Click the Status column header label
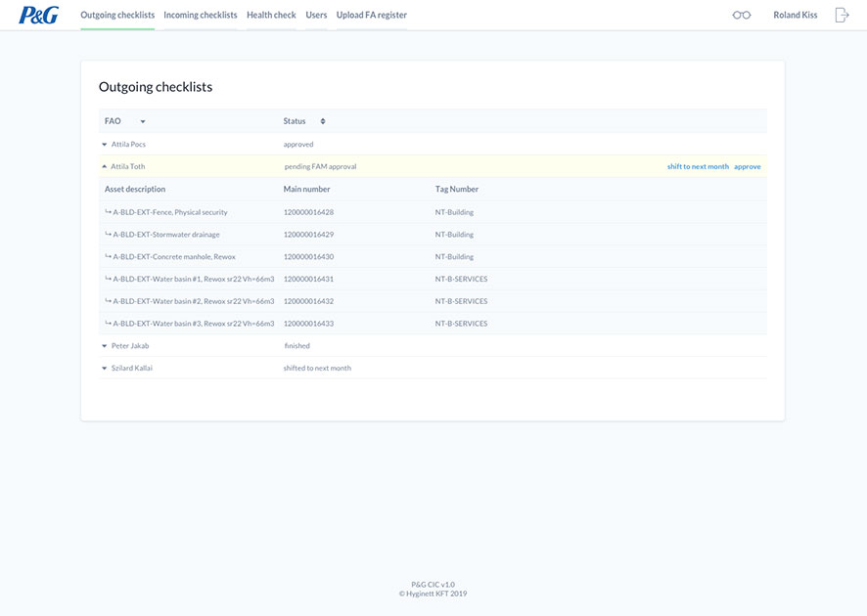 click(295, 121)
